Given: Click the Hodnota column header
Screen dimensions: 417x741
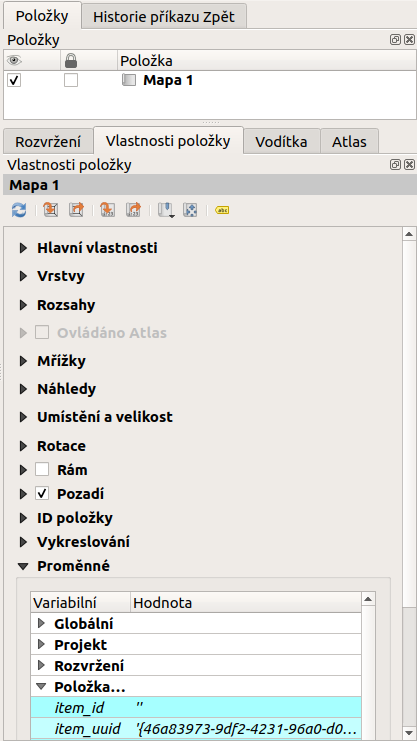Looking at the screenshot, I should pyautogui.click(x=246, y=603).
